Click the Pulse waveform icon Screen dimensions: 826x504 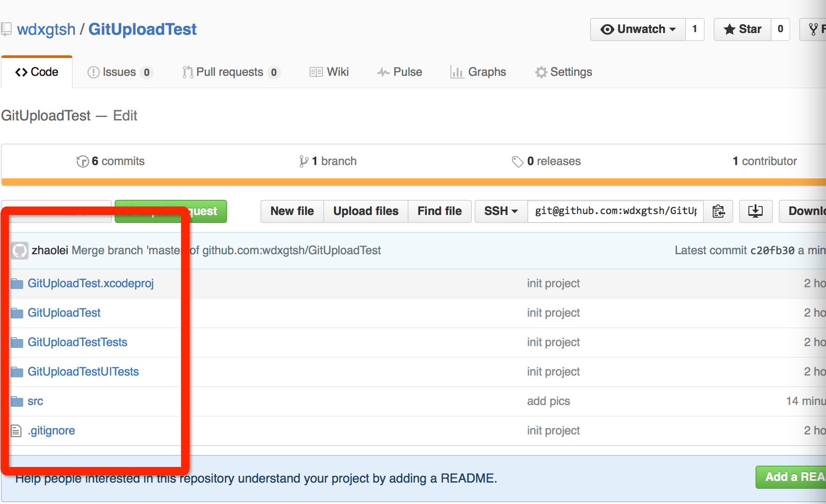pyautogui.click(x=384, y=72)
